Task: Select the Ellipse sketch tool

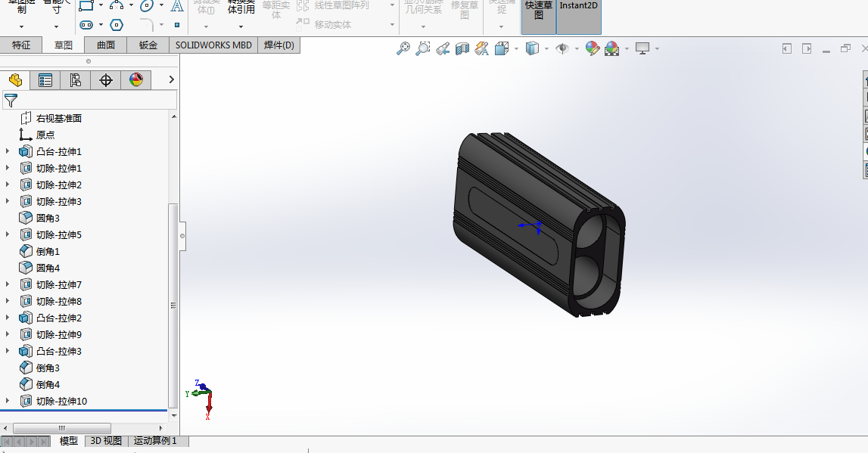Action: tap(147, 5)
